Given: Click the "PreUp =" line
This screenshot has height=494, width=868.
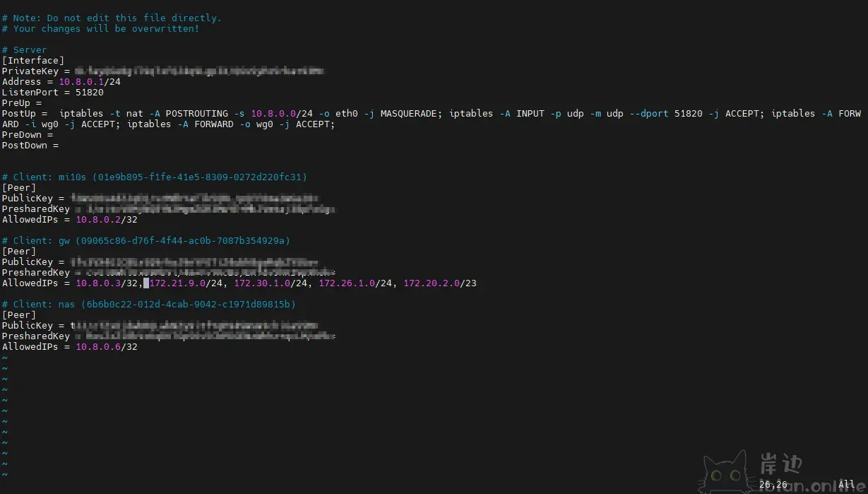Looking at the screenshot, I should point(22,102).
